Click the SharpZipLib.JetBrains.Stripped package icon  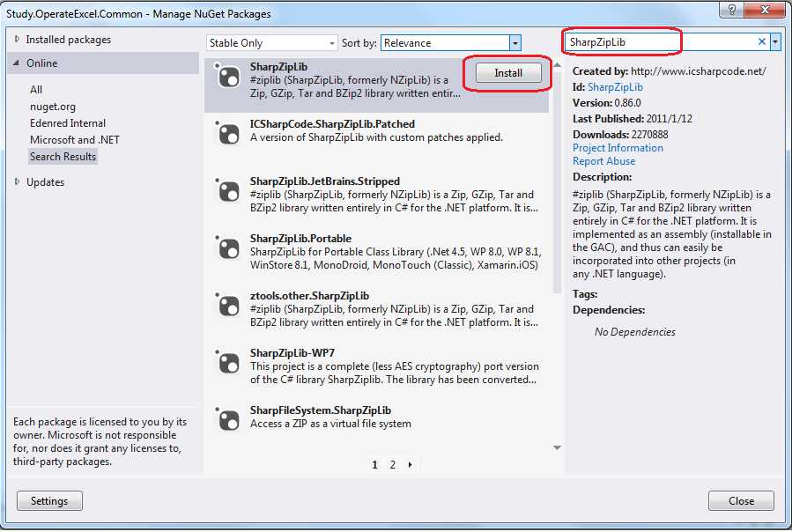click(228, 191)
